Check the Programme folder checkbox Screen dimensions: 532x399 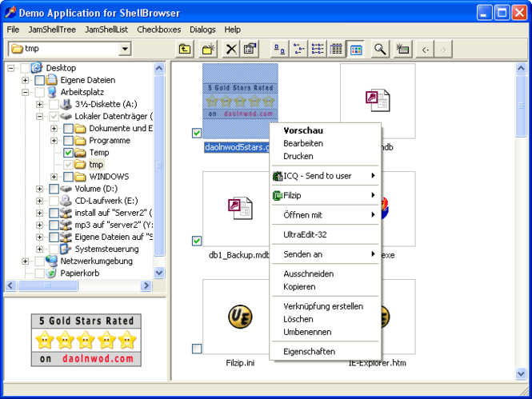[68, 141]
